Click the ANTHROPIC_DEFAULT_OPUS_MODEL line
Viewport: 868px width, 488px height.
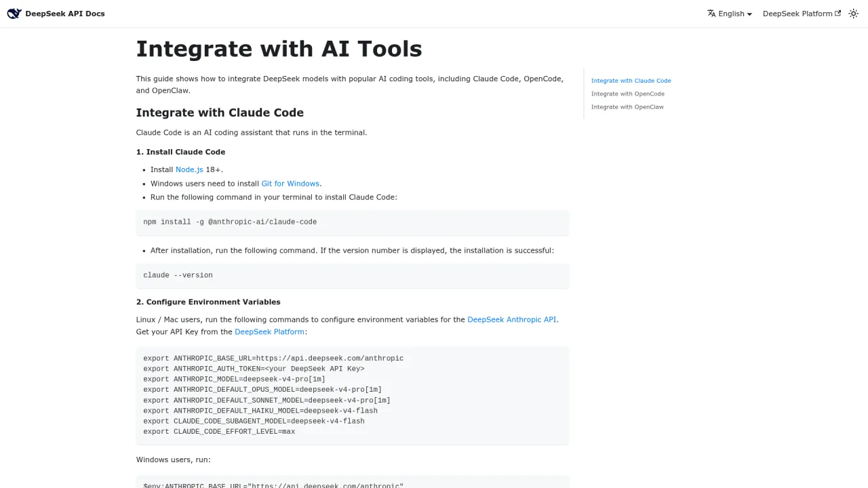(262, 390)
